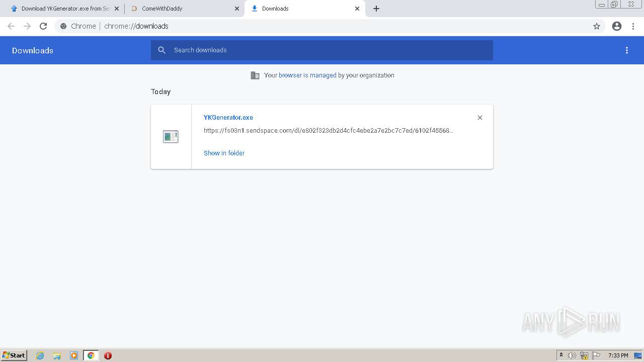Image resolution: width=644 pixels, height=362 pixels.
Task: Reload the downloads page
Action: click(x=43, y=26)
